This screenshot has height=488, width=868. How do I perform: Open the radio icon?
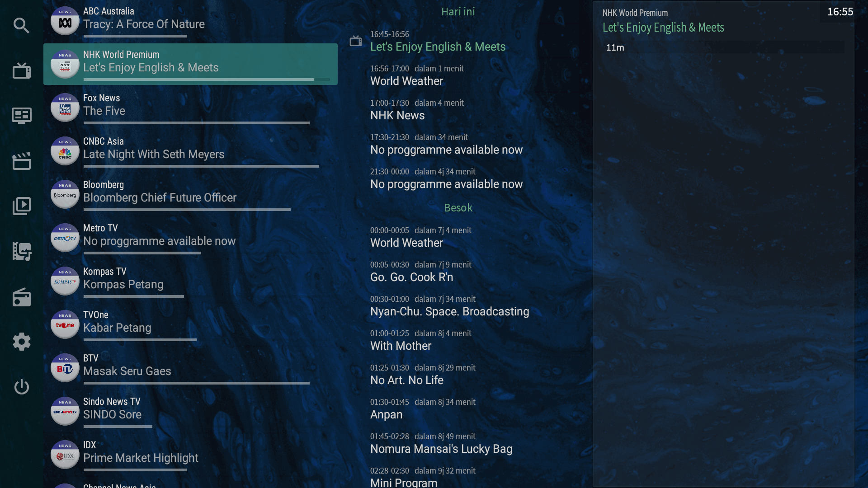[21, 297]
